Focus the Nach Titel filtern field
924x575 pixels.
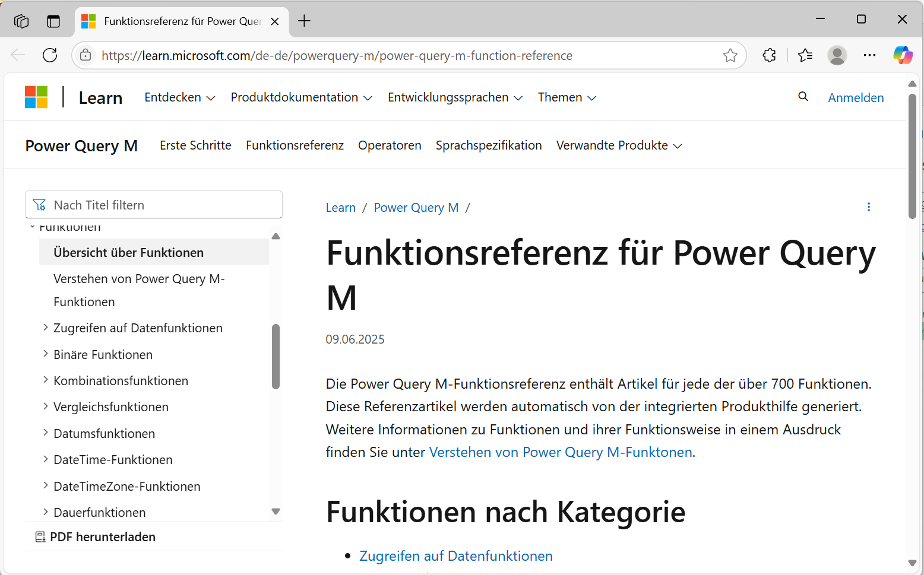[154, 205]
